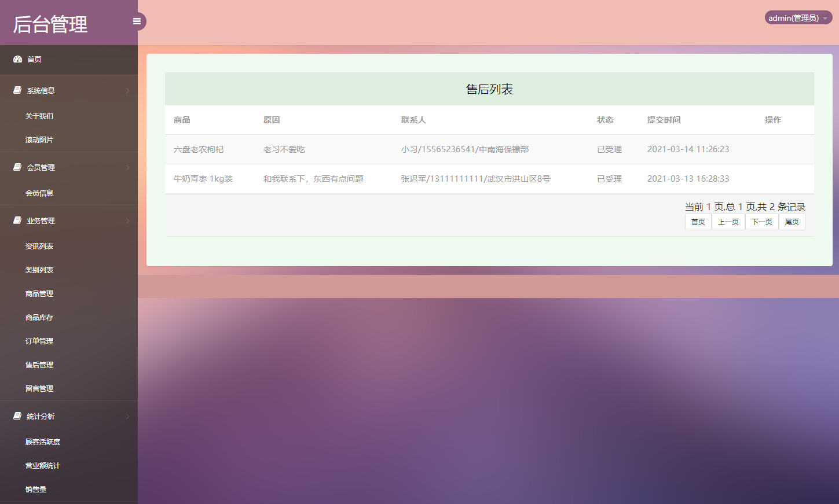Click the 下一页 pagination button
The image size is (839, 504).
point(761,222)
